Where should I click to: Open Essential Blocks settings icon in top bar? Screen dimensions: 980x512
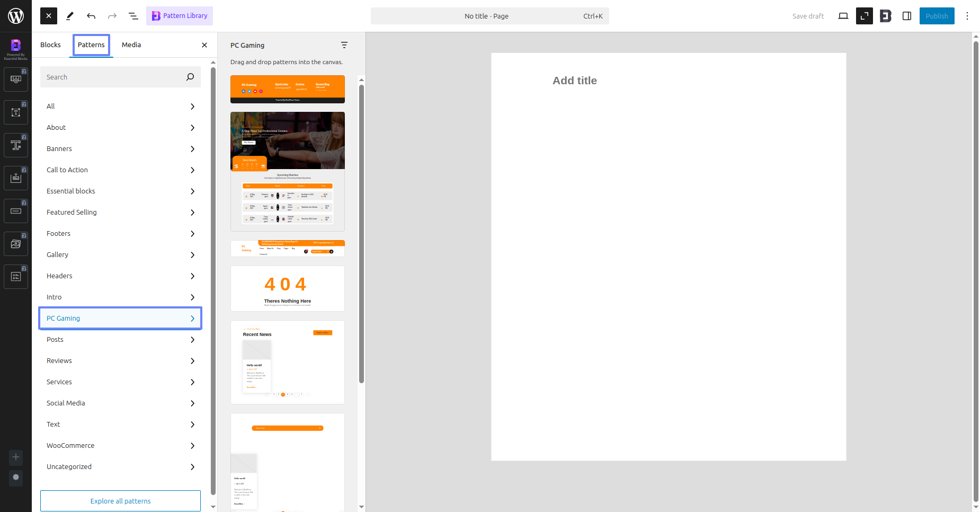click(x=886, y=16)
